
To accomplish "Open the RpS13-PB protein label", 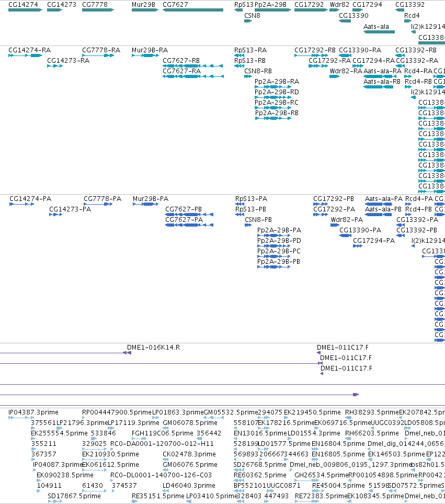I will coord(251,209).
